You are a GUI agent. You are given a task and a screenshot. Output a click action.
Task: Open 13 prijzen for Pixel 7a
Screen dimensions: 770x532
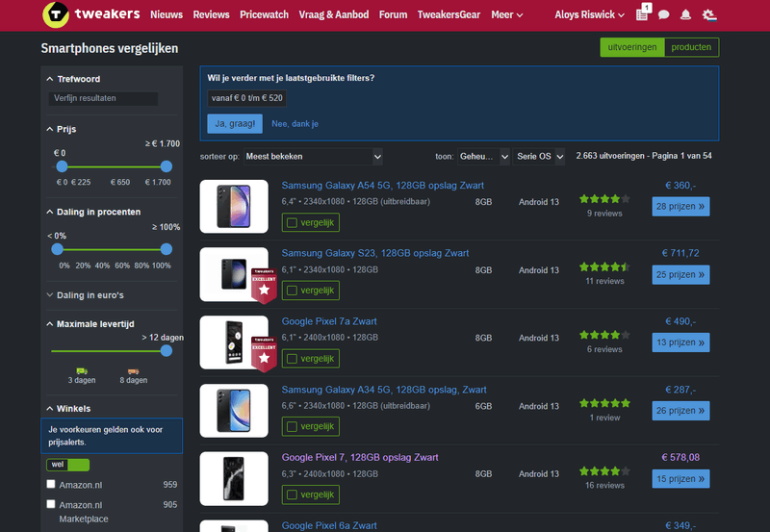click(680, 342)
